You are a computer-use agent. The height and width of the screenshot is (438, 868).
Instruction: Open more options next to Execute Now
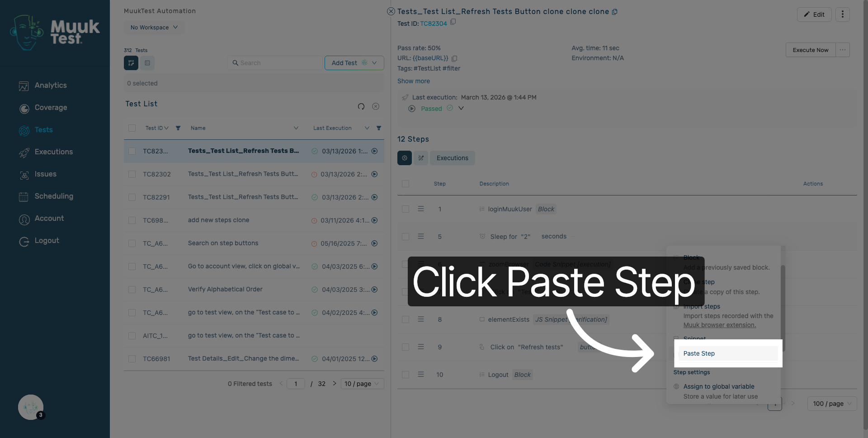(x=843, y=50)
